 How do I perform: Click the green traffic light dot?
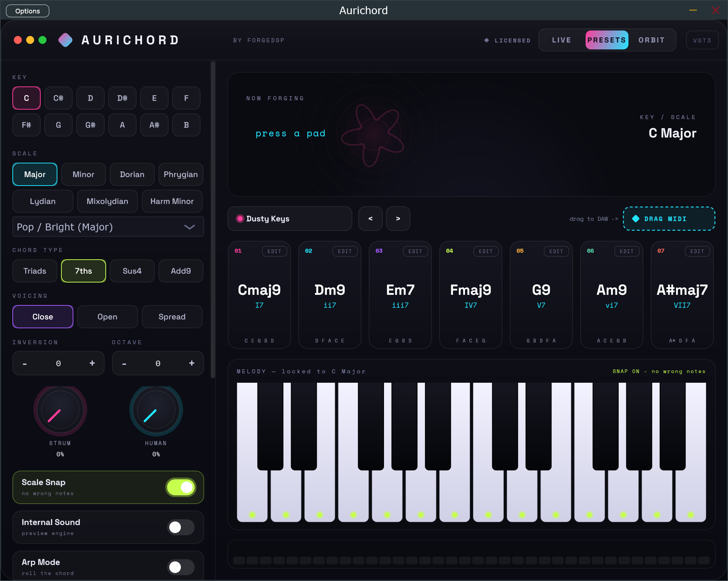43,40
